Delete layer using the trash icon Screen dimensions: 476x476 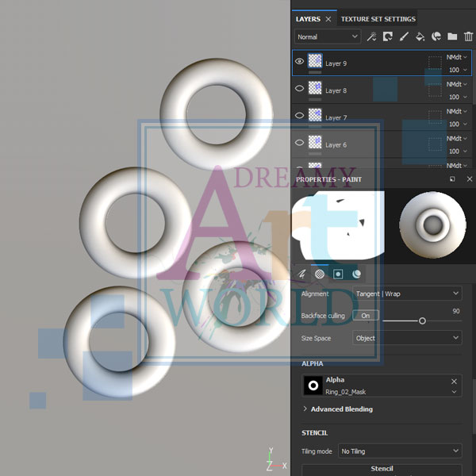pyautogui.click(x=468, y=36)
